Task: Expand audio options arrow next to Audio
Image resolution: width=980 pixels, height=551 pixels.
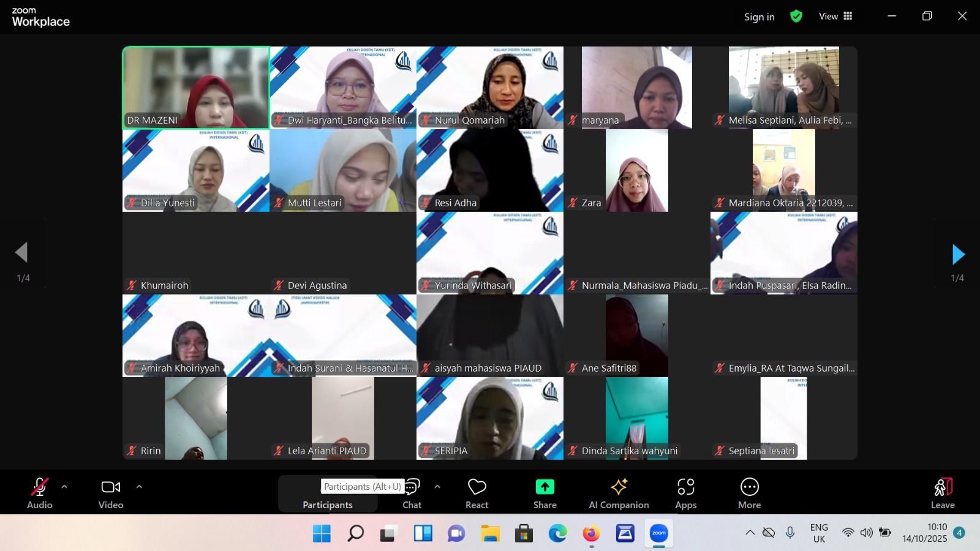Action: (64, 487)
